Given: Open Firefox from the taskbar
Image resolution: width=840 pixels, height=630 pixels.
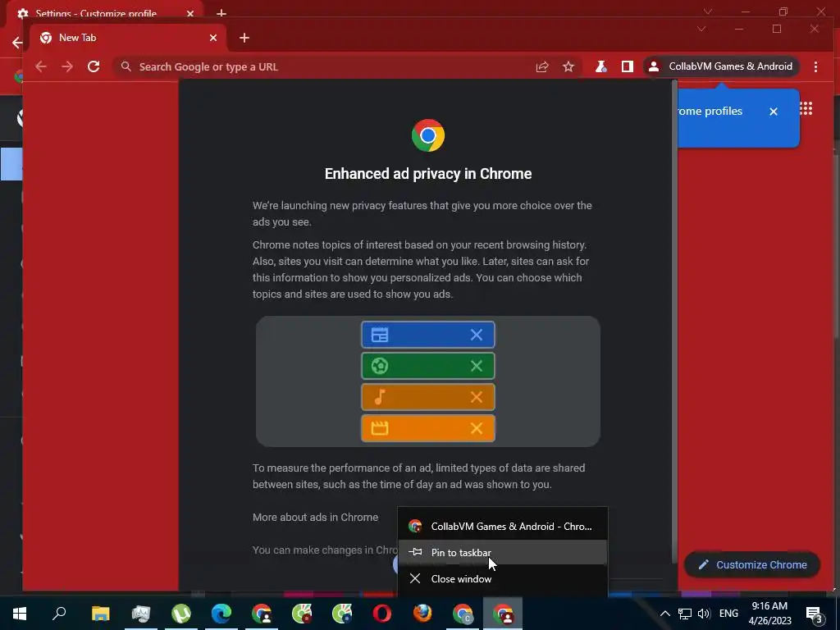Looking at the screenshot, I should [422, 614].
